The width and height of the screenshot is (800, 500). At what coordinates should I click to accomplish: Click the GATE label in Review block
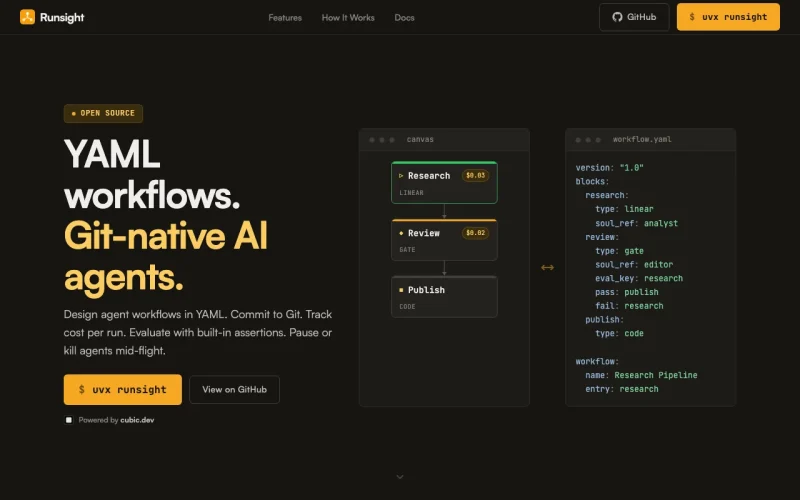click(x=407, y=250)
